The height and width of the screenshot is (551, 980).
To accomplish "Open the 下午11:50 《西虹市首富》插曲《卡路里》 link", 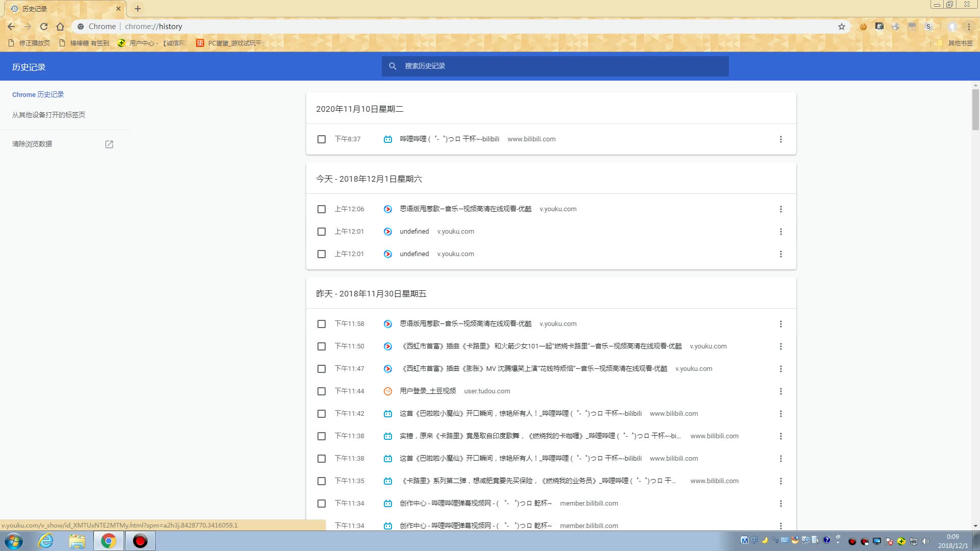I will click(541, 346).
